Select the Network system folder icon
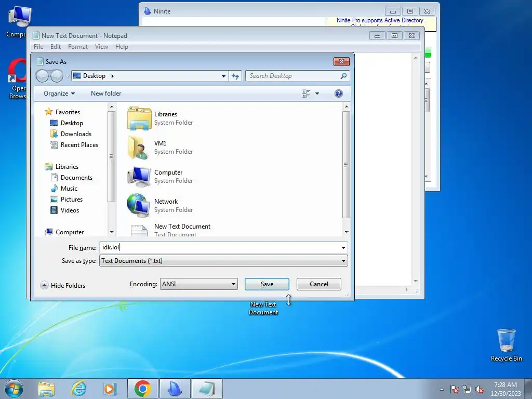The width and height of the screenshot is (532, 399). 138,206
